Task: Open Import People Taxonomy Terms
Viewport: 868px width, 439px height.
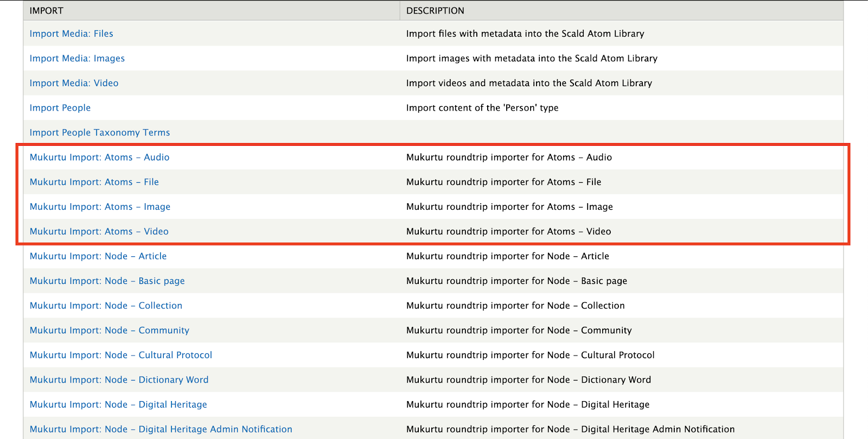Action: coord(100,133)
